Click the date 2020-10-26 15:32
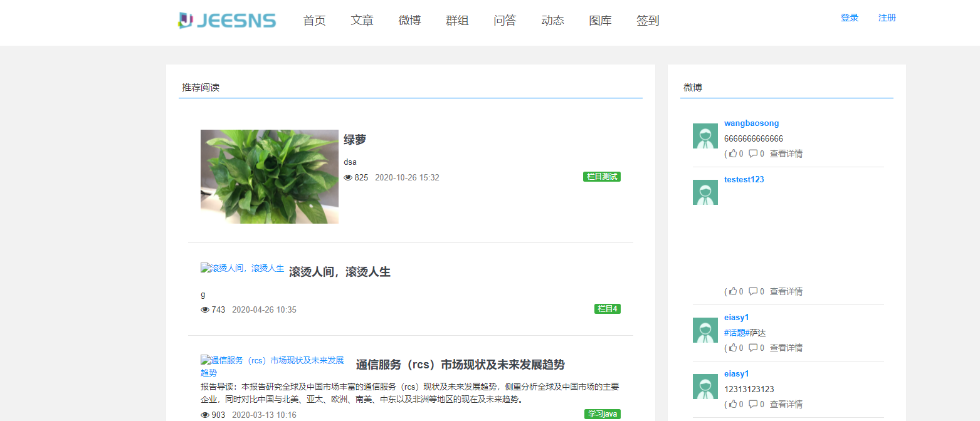980x421 pixels. tap(407, 177)
